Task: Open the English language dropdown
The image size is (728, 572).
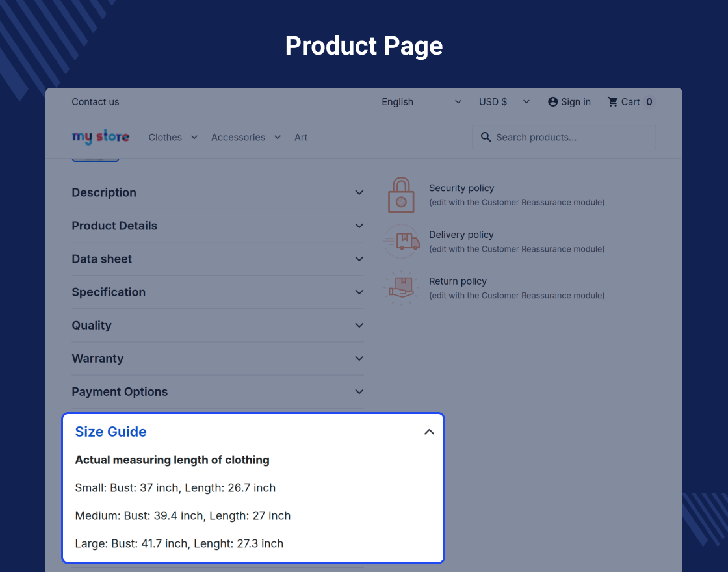Action: coord(422,101)
